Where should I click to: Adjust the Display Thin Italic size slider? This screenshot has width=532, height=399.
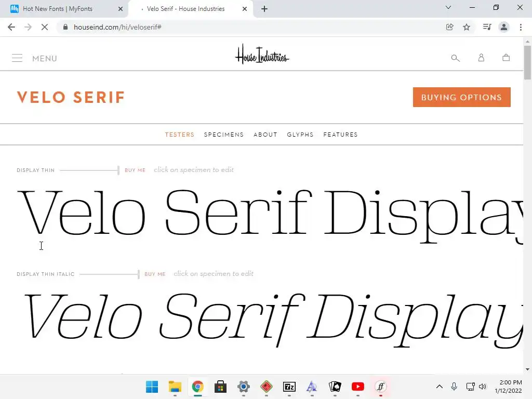[138, 274]
